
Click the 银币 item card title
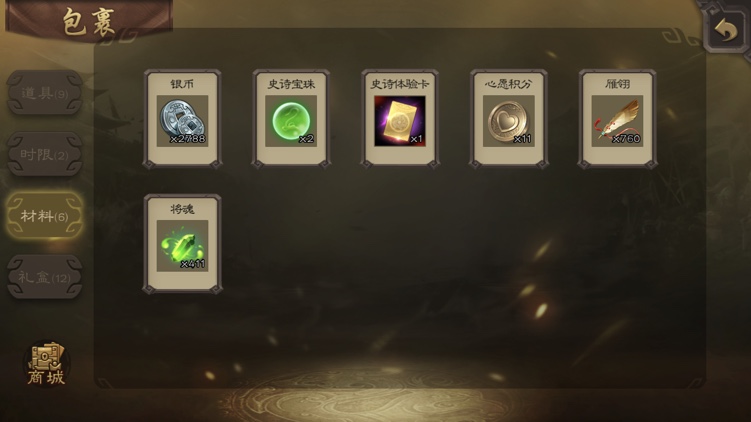tap(182, 84)
